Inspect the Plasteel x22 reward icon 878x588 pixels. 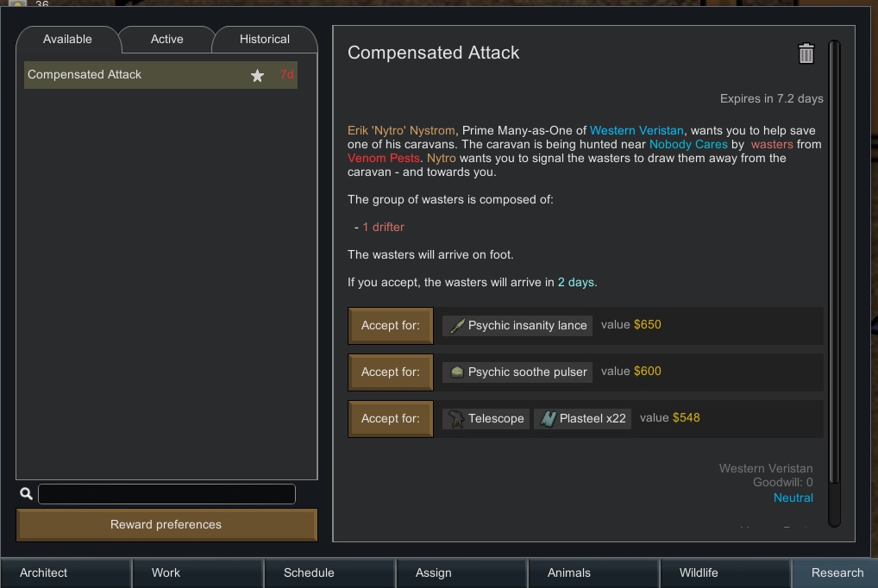[548, 419]
